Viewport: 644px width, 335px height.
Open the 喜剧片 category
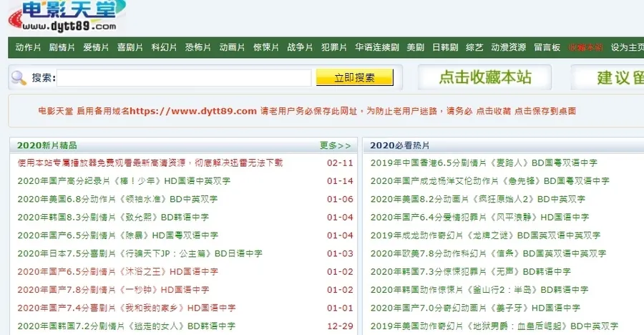(130, 47)
